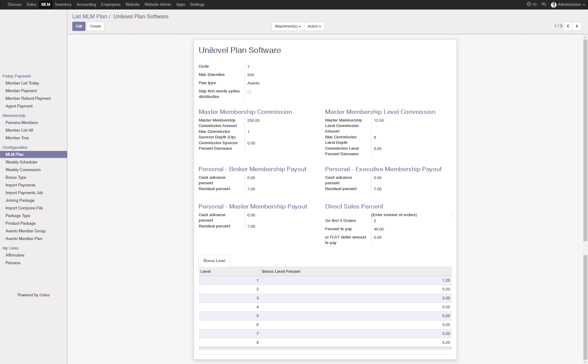Open Weekly Scheduler in the sidebar
Screen dimensions: 588x364
[21, 162]
